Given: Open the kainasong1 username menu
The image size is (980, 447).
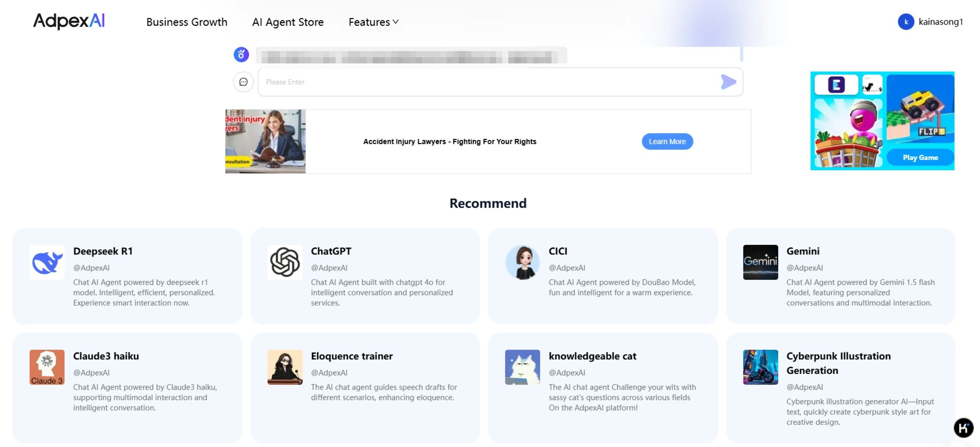Looking at the screenshot, I should click(x=941, y=22).
